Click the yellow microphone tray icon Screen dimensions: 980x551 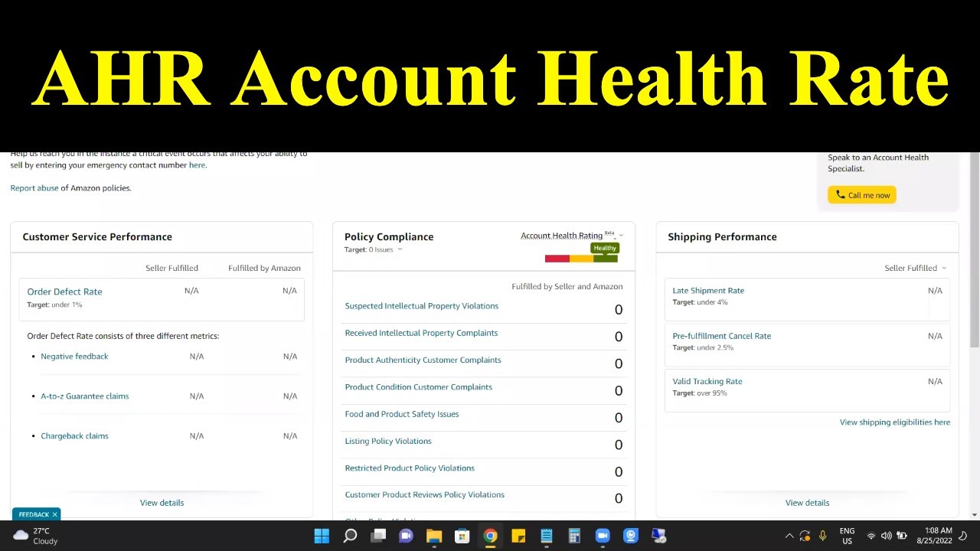(823, 536)
